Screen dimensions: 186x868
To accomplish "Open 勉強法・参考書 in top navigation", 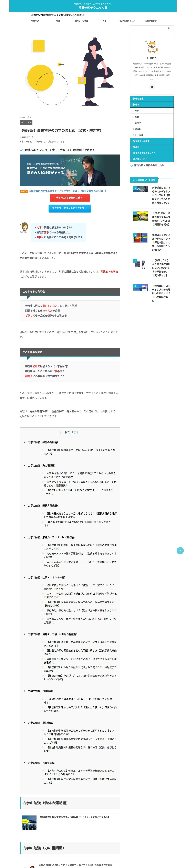I will point(81,21).
